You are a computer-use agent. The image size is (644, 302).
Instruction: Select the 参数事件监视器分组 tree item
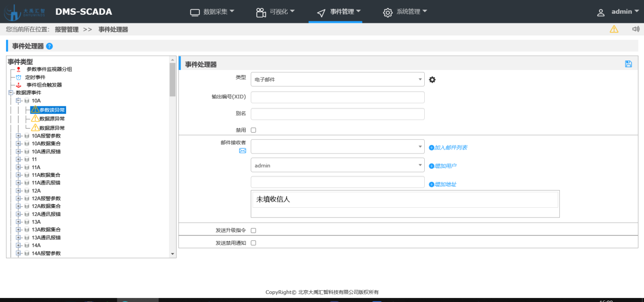tap(49, 69)
